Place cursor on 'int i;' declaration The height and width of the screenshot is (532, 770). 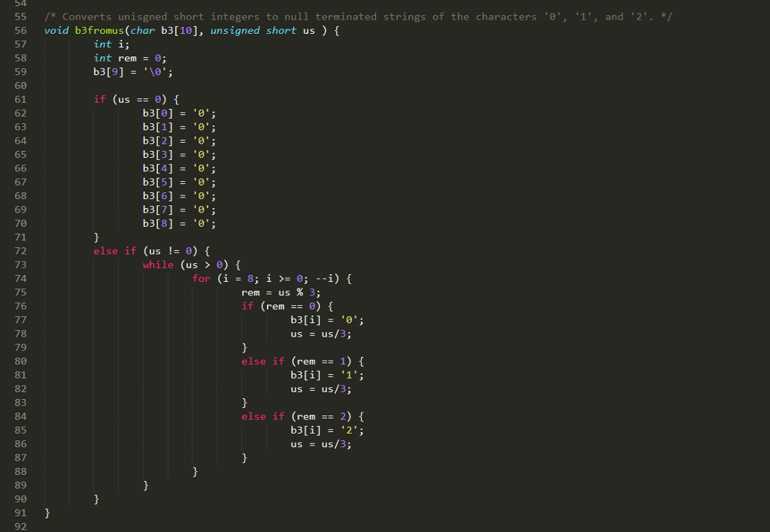pyautogui.click(x=111, y=44)
